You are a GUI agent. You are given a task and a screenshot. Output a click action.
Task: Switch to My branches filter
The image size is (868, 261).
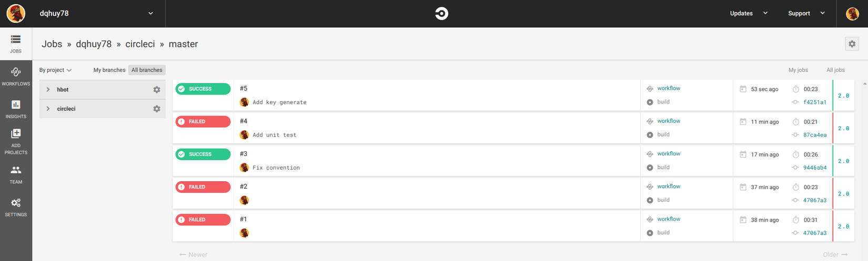[x=109, y=70]
